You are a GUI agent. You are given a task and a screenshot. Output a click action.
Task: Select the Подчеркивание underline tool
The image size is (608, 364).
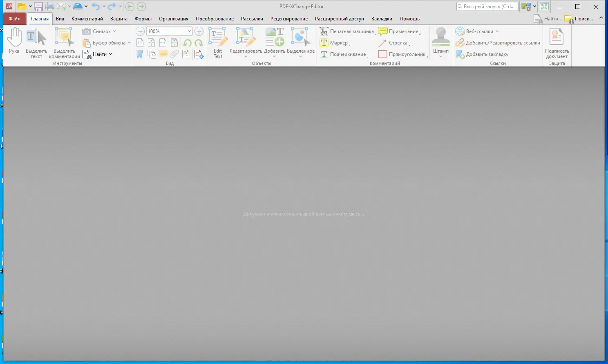pos(343,54)
